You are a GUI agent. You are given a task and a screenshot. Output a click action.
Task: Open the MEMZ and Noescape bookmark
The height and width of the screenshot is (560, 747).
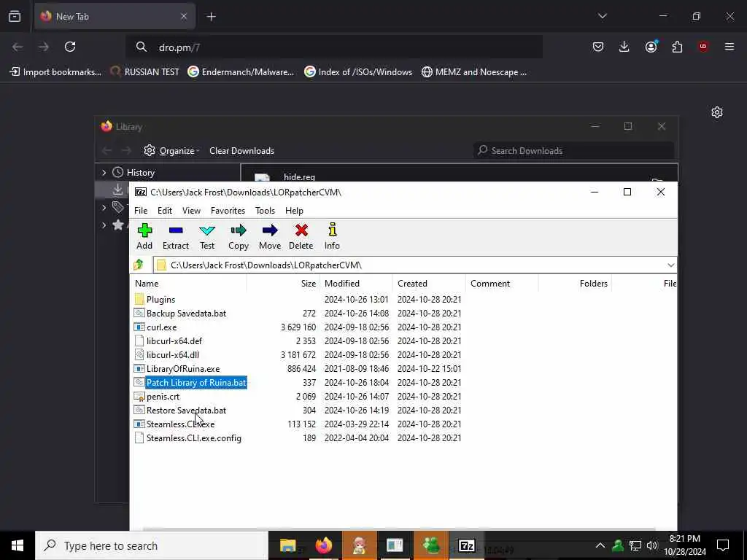[x=474, y=72]
